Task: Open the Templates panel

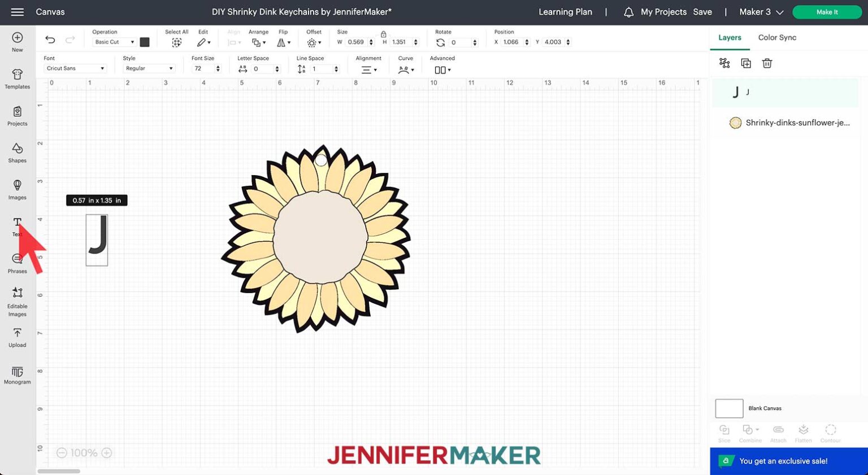Action: coord(18,79)
